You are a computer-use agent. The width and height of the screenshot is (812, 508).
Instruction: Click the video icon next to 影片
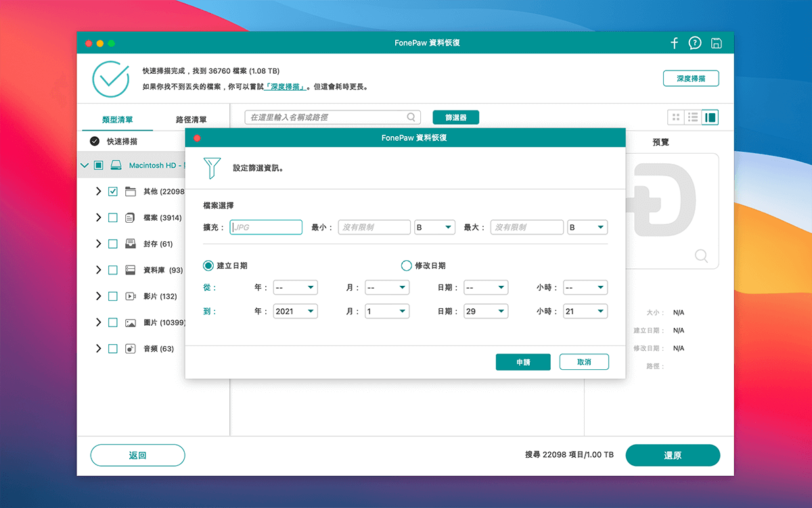pos(131,296)
